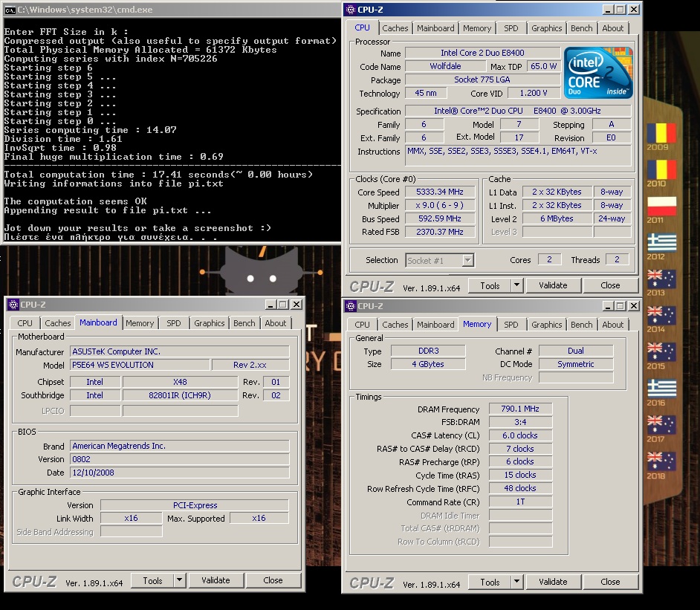Click Validate in the Mainboard window
The height and width of the screenshot is (610, 700).
coord(215,580)
